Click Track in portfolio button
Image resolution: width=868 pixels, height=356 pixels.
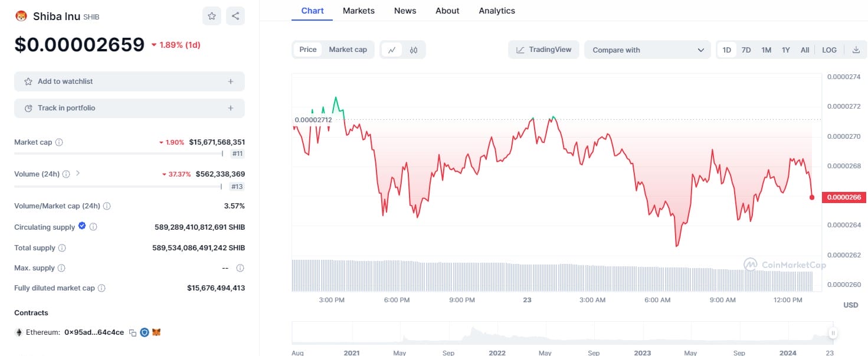pyautogui.click(x=129, y=108)
